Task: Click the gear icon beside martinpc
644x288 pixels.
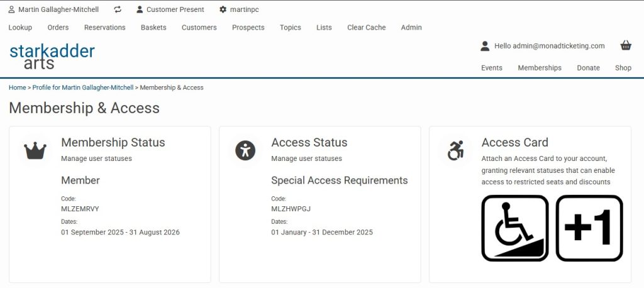Action: click(x=223, y=9)
